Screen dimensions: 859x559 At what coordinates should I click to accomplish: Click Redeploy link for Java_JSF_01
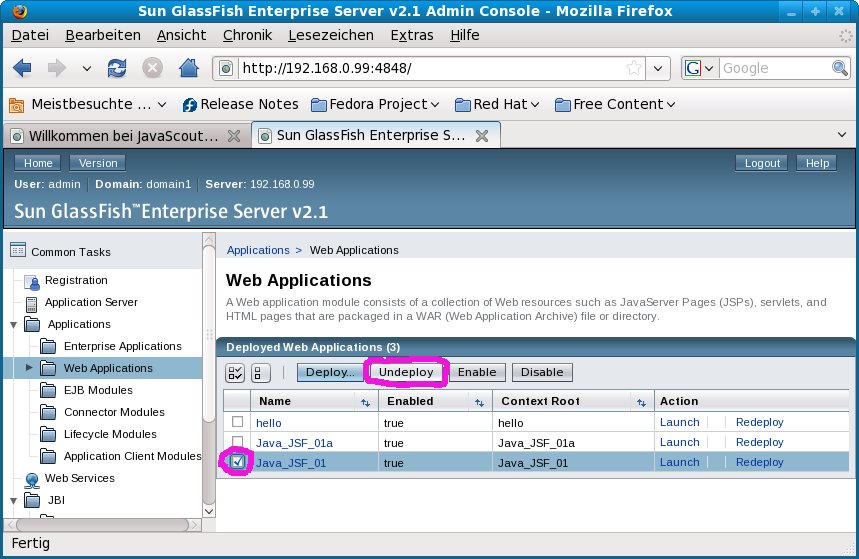click(x=759, y=462)
